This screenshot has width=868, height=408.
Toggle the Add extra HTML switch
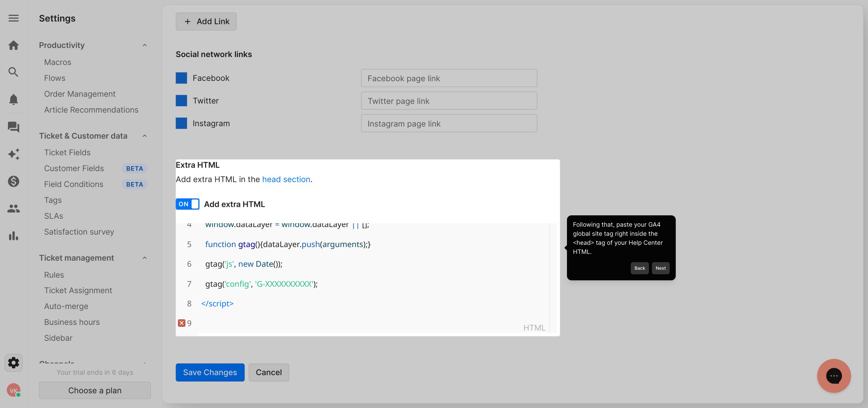tap(187, 204)
